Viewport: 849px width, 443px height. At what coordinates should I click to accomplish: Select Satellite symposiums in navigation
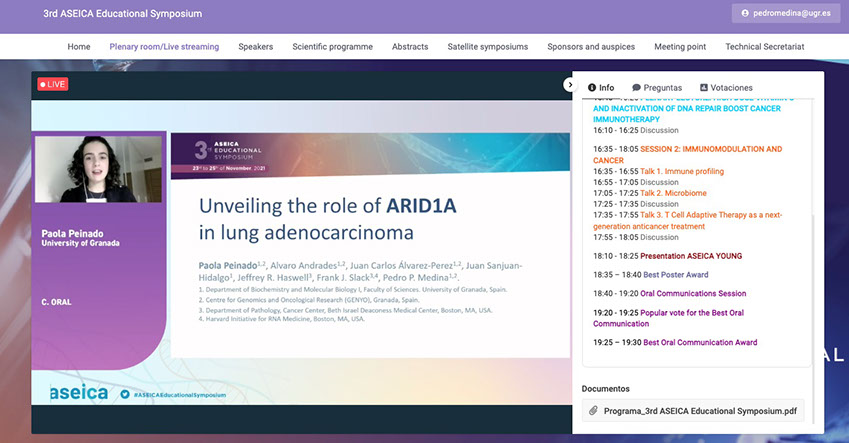click(487, 47)
